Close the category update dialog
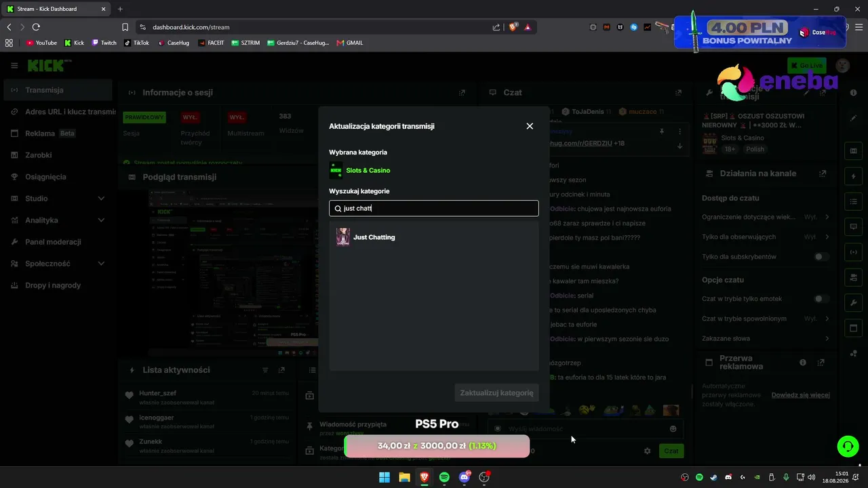Viewport: 868px width, 488px height. pos(530,126)
